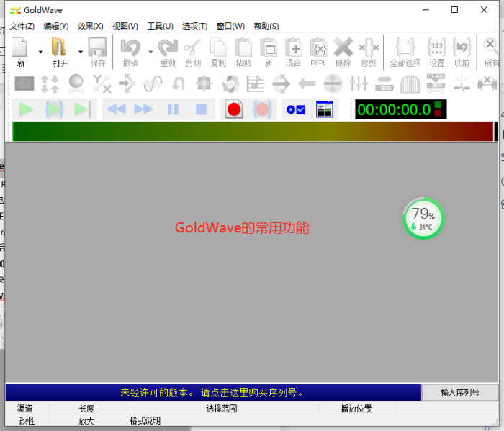Start recording with the red Record button

pos(234,109)
